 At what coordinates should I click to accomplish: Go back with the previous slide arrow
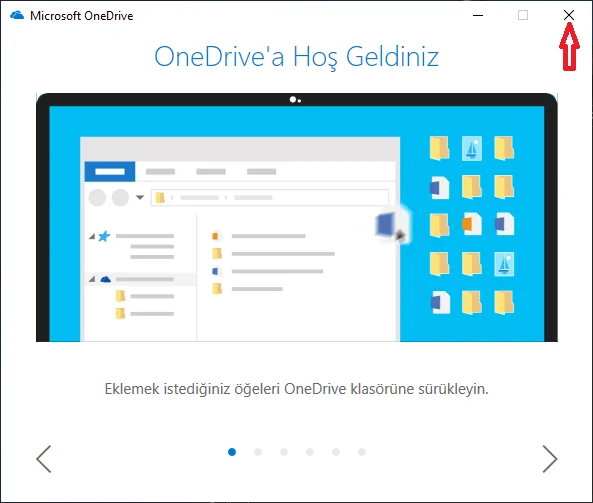[43, 459]
